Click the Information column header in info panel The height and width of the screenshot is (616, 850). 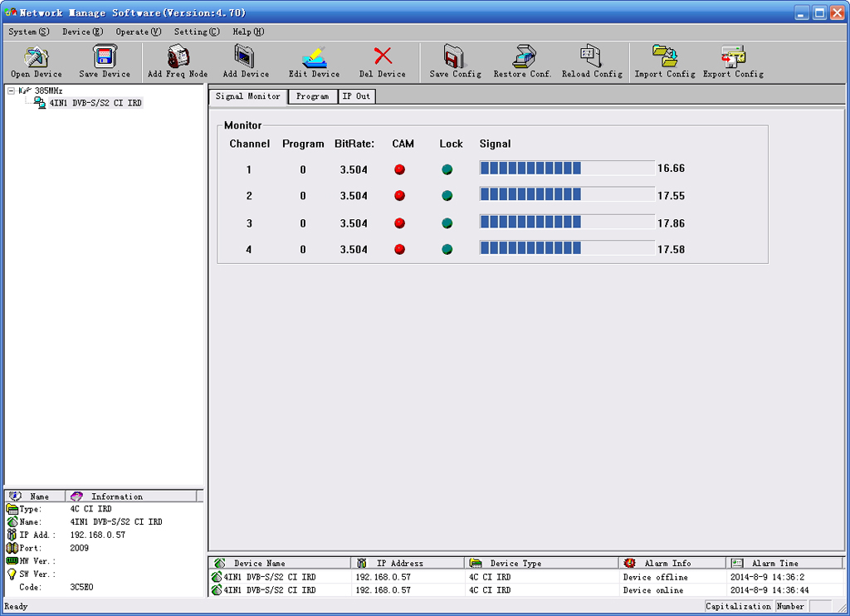pos(130,496)
